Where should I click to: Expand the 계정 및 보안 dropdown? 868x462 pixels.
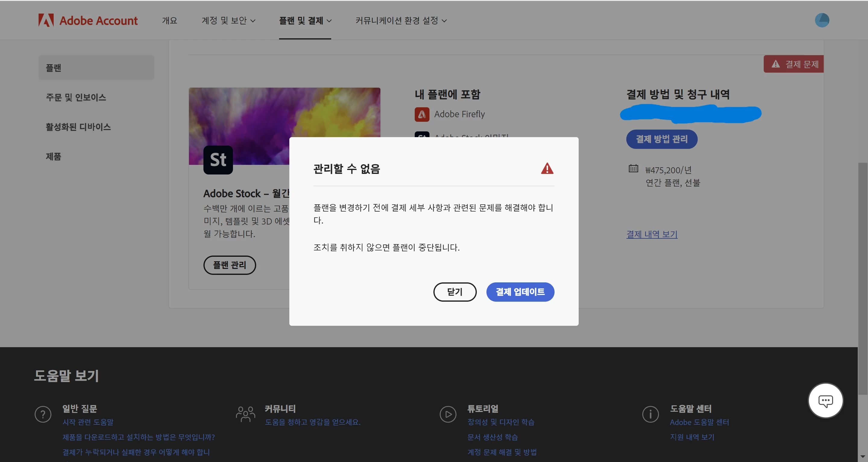pyautogui.click(x=228, y=20)
